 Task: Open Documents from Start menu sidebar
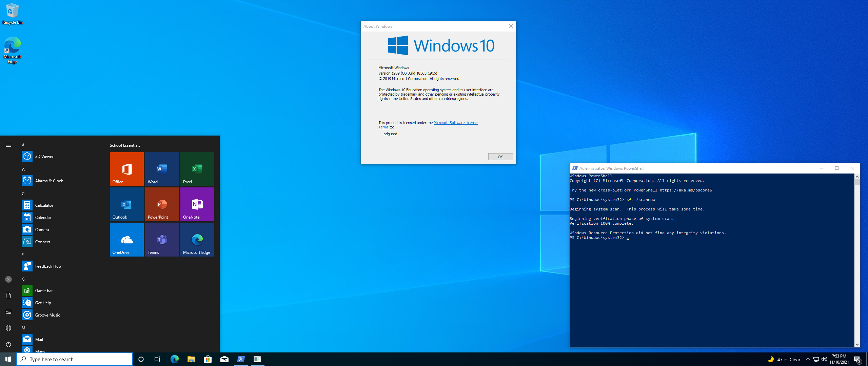click(x=8, y=296)
